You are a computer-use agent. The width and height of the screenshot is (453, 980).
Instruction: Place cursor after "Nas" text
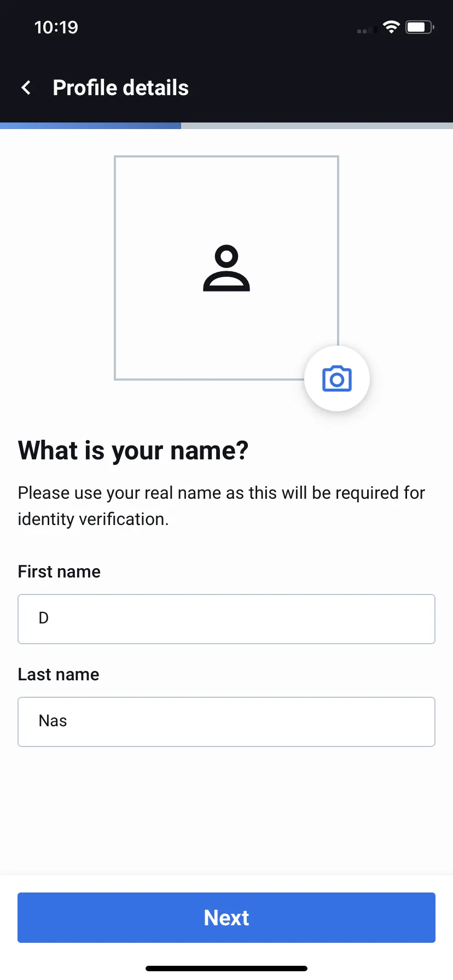click(x=68, y=721)
